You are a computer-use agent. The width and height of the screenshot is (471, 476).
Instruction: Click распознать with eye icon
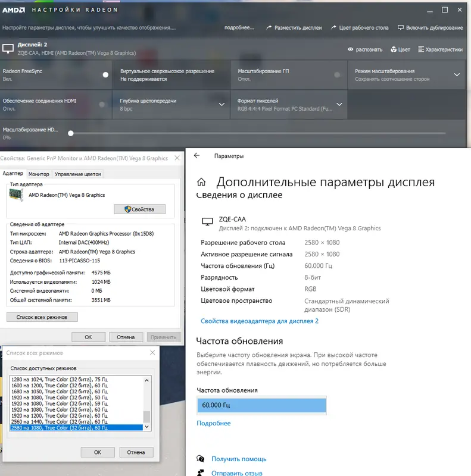[365, 49]
